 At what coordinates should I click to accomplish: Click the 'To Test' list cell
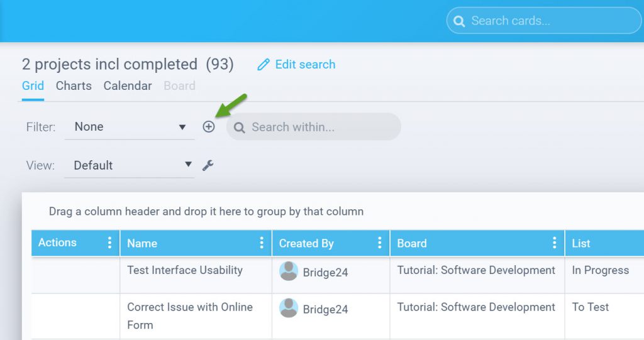coord(590,307)
